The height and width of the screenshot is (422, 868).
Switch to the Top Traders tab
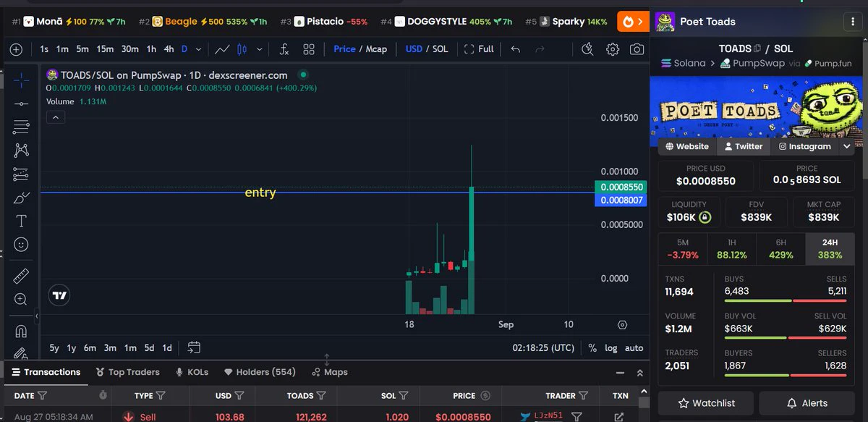tap(127, 372)
